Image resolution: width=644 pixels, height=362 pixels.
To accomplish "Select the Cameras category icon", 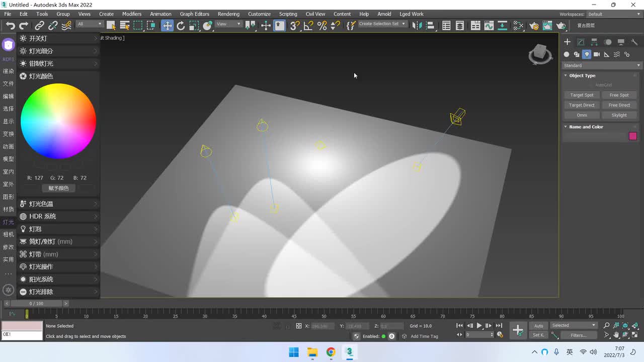I will point(597,54).
